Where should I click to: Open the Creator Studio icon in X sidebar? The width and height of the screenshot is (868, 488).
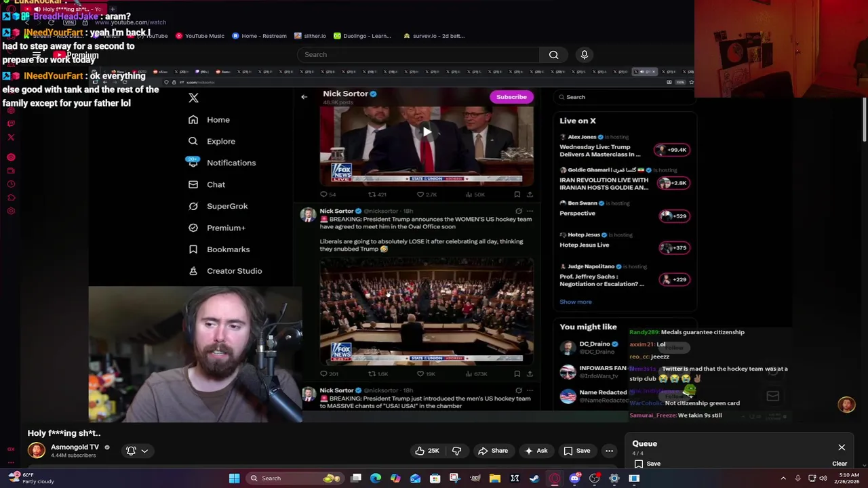[x=193, y=271]
